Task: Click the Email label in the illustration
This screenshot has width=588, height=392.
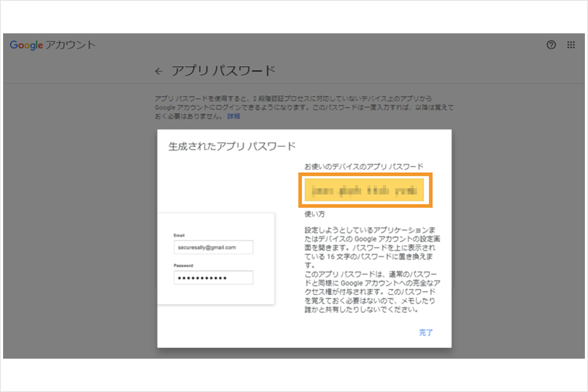Action: (179, 235)
